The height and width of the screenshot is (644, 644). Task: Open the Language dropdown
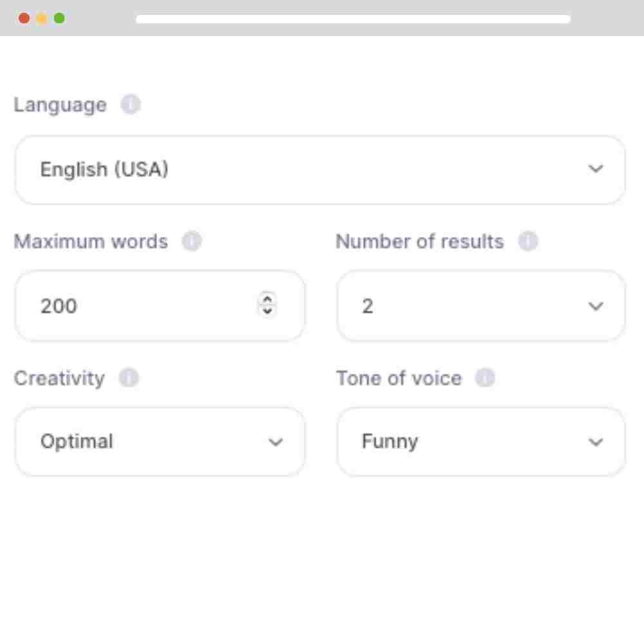[x=320, y=169]
